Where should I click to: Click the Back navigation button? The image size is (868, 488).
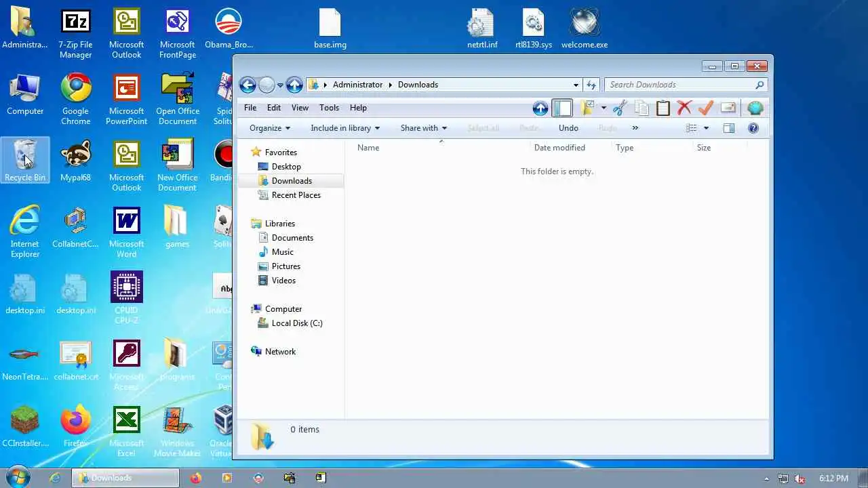click(248, 85)
